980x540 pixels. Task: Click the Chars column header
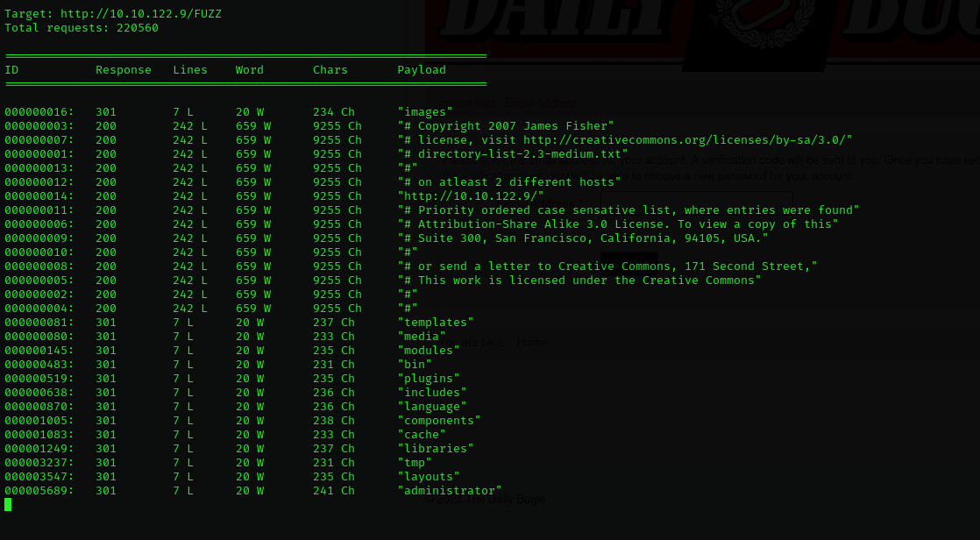(x=330, y=70)
